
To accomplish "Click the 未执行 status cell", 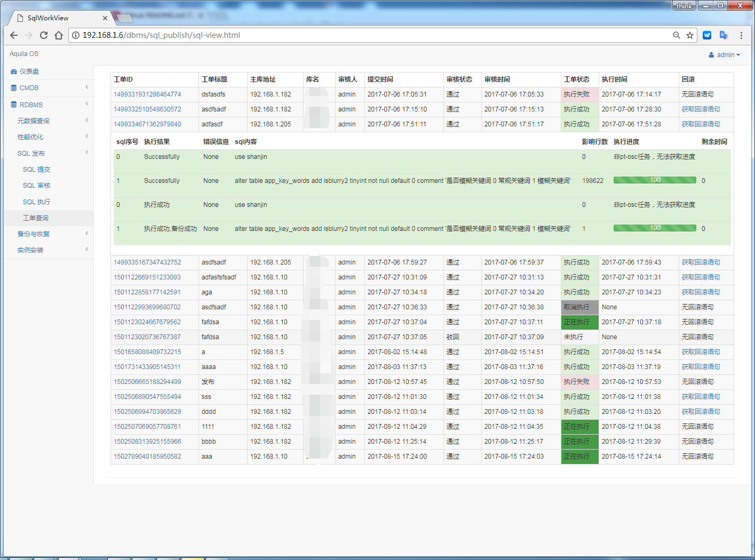I will [x=579, y=337].
